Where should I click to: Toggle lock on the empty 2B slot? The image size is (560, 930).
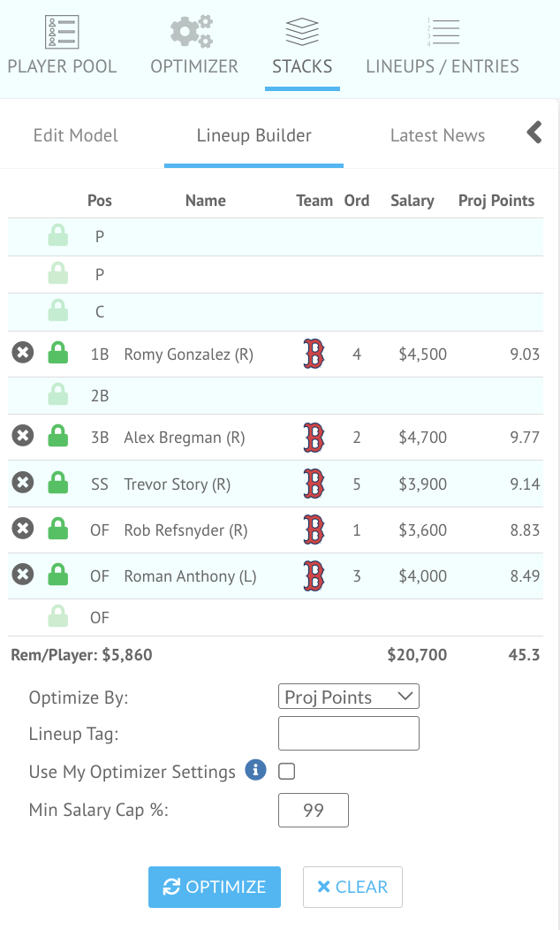tap(57, 395)
